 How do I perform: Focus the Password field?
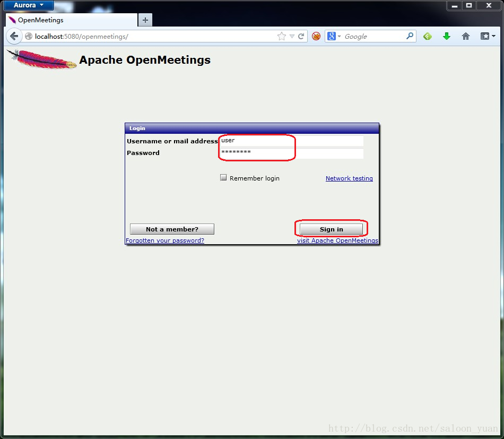[x=292, y=153]
